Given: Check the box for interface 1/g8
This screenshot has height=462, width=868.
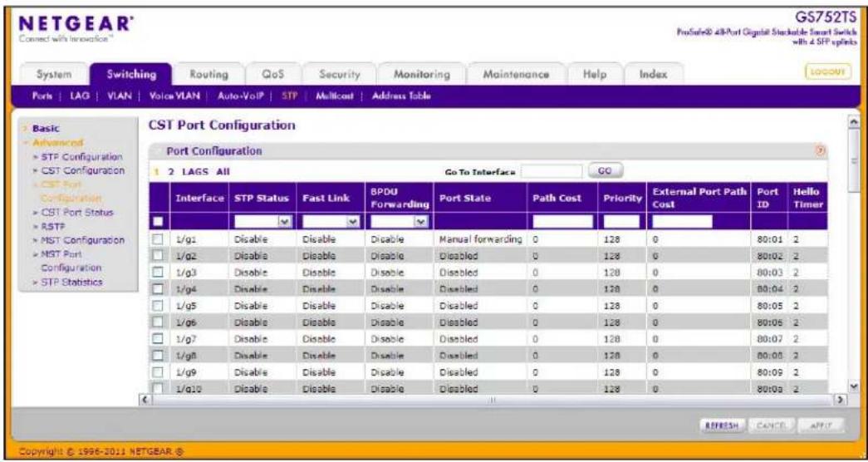Looking at the screenshot, I should pyautogui.click(x=159, y=355).
